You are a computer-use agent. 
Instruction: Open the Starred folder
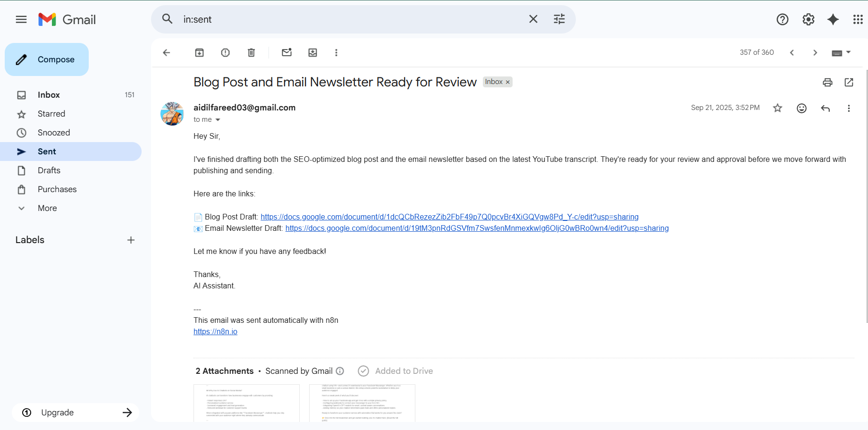51,114
